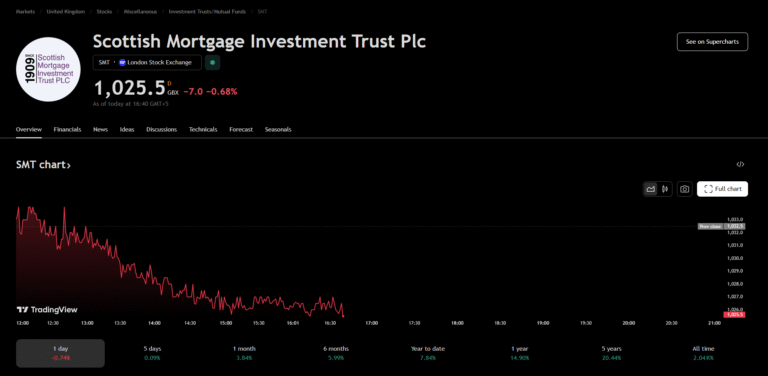Click the price change −7.0 −0.68%
This screenshot has height=376, width=768.
point(210,91)
